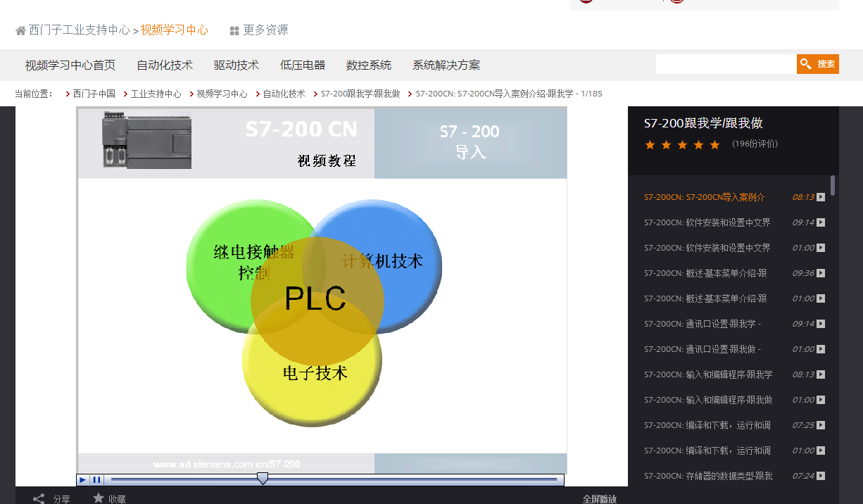Click the PLC diagram video frame
This screenshot has height=504, width=863.
coord(322,290)
